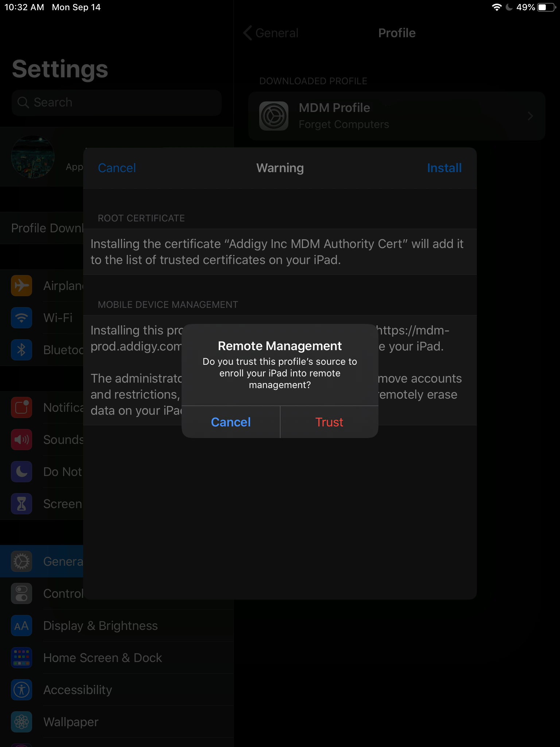
Task: Tap the Airplane Mode icon
Action: click(22, 286)
